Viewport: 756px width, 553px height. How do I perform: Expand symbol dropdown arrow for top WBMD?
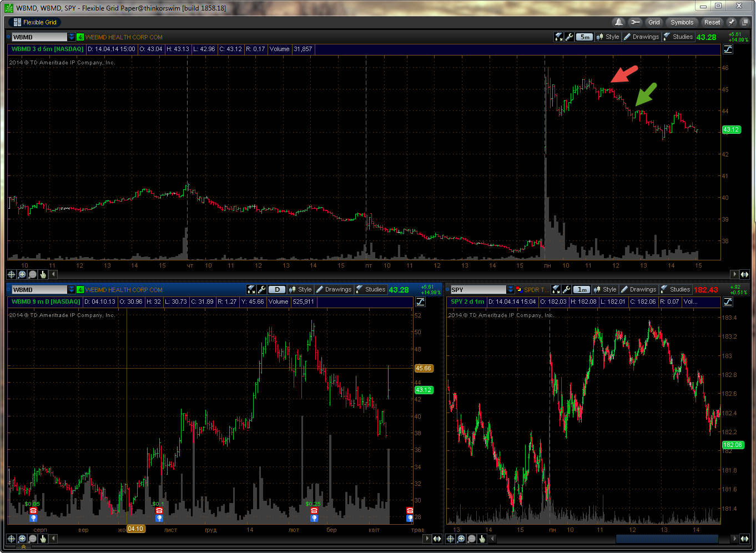pos(71,37)
